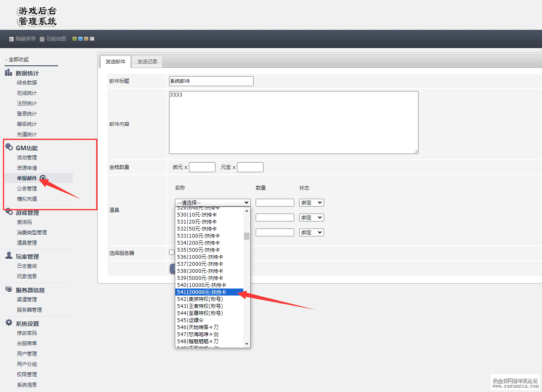Viewport: 542px width, 392px height.
Task: Open the 名称 item select box
Action: click(213, 202)
